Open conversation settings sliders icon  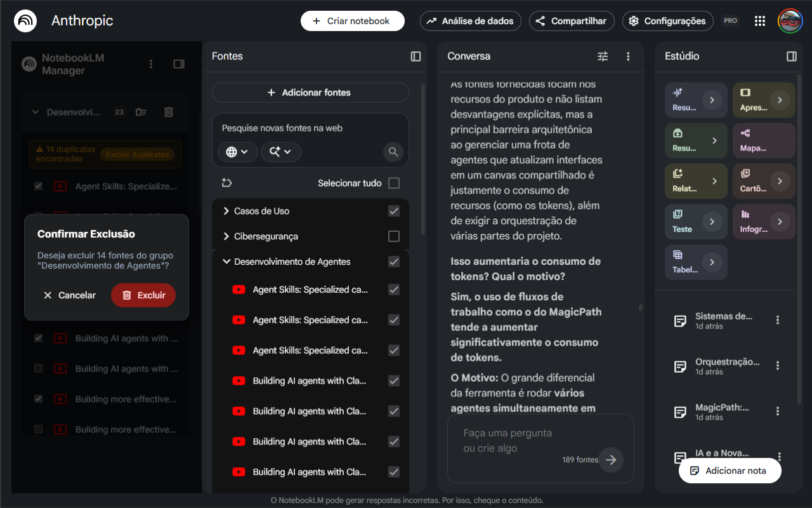[x=603, y=56]
